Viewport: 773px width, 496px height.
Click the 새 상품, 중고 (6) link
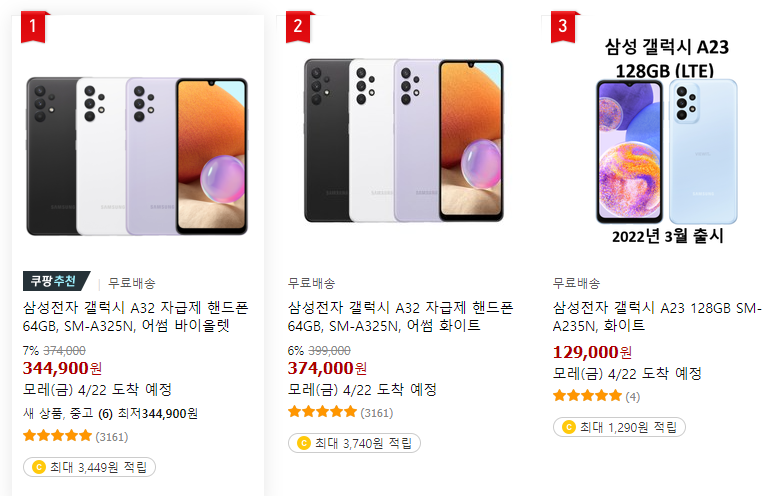pos(68,413)
